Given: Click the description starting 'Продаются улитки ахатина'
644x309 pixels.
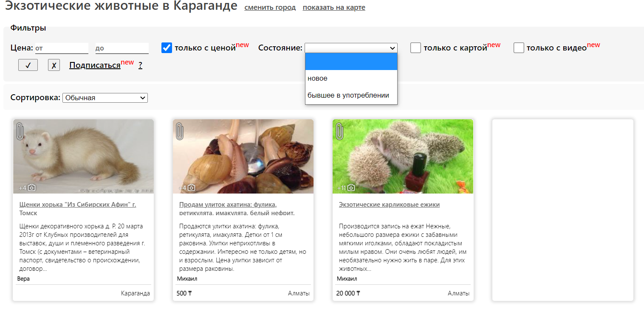Looking at the screenshot, I should coord(243,247).
